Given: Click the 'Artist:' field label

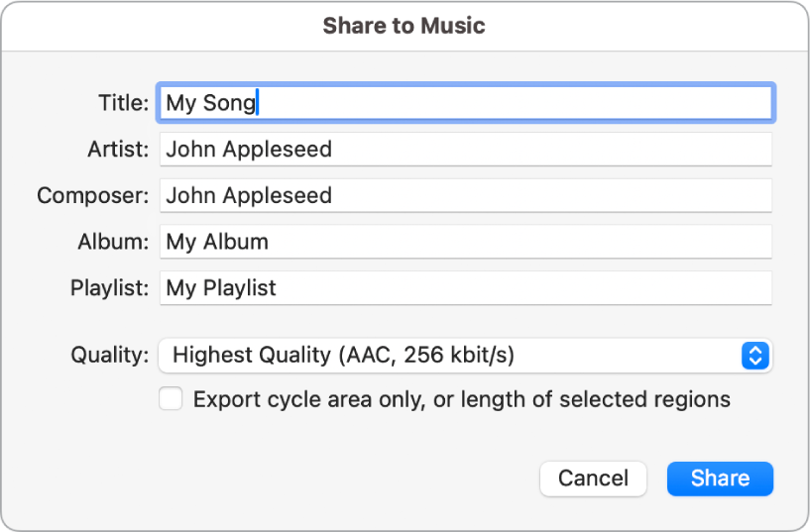Looking at the screenshot, I should (118, 150).
